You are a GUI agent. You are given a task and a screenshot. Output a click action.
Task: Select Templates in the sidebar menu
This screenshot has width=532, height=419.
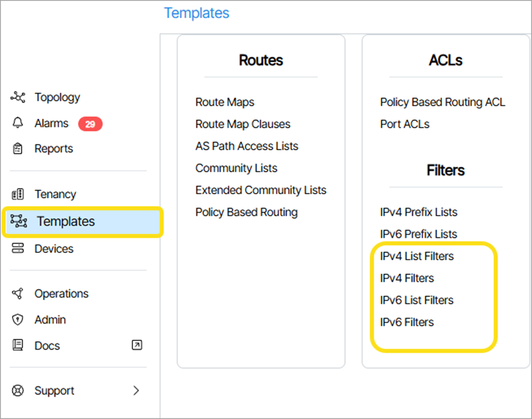[x=65, y=221]
